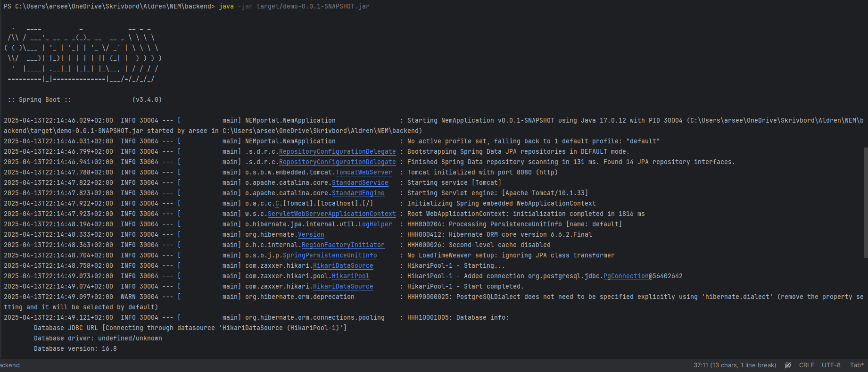868x372 pixels.
Task: Click the crossed-out eye status bar icon
Action: tap(787, 365)
